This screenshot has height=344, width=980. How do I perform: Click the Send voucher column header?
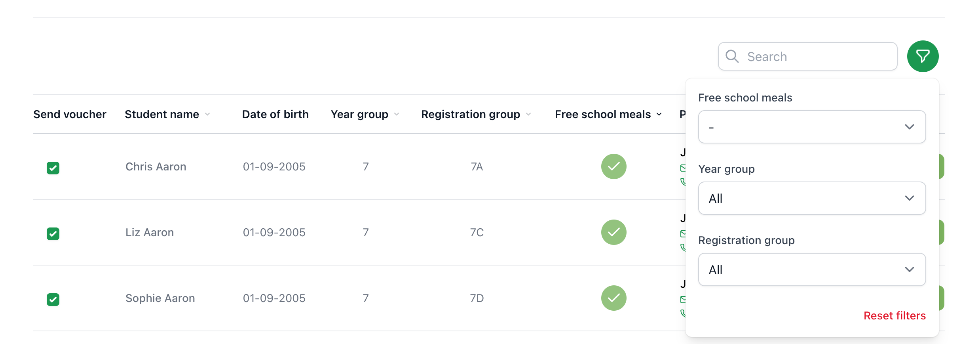[70, 115]
